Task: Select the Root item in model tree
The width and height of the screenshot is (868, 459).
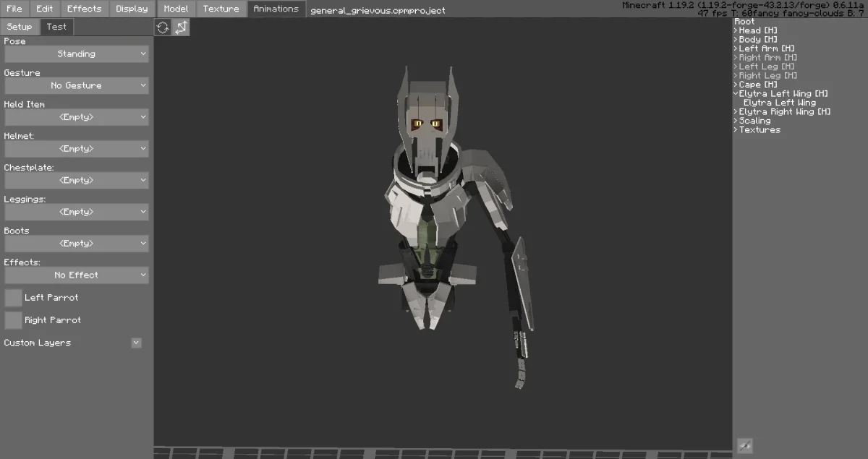Action: pos(745,22)
